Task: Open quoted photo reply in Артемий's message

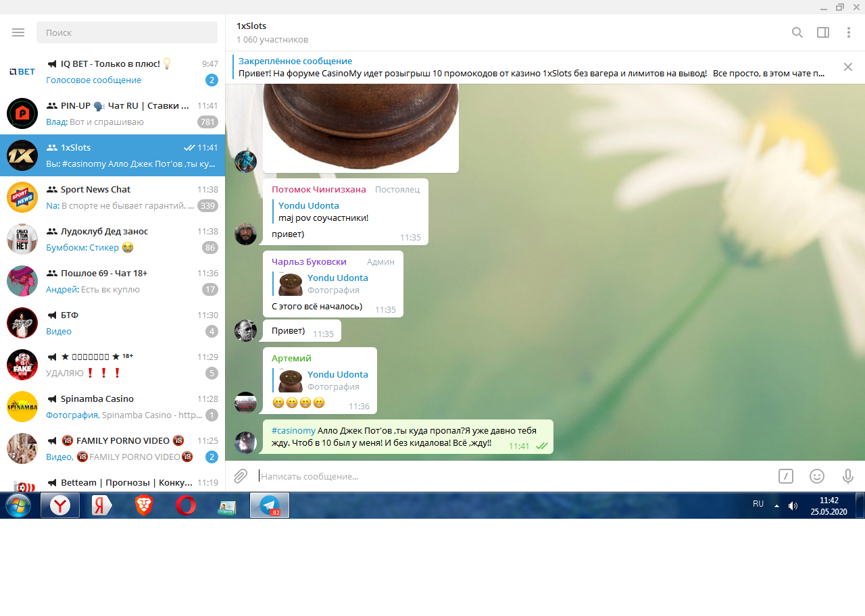Action: [320, 380]
